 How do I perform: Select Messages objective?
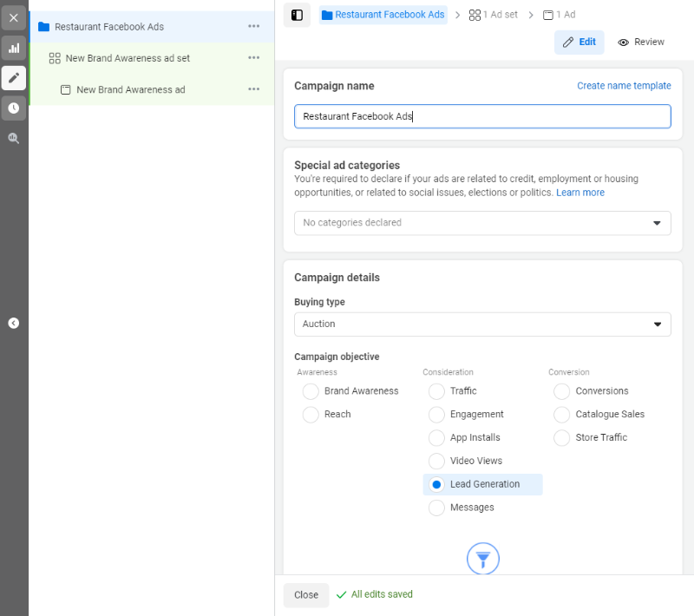436,508
